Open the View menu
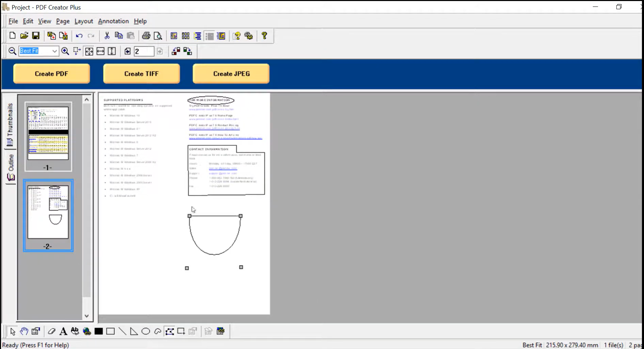This screenshot has height=349, width=644. [45, 21]
